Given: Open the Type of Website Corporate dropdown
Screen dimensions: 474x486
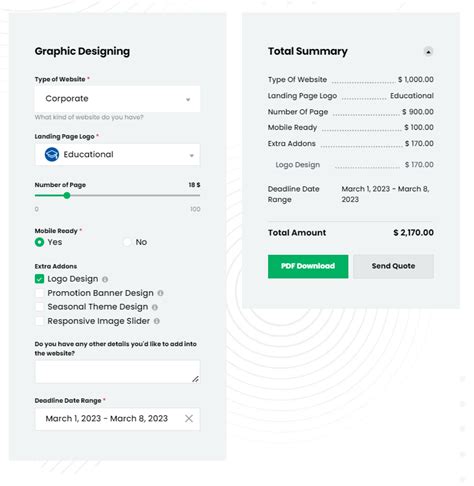Looking at the screenshot, I should [x=117, y=99].
